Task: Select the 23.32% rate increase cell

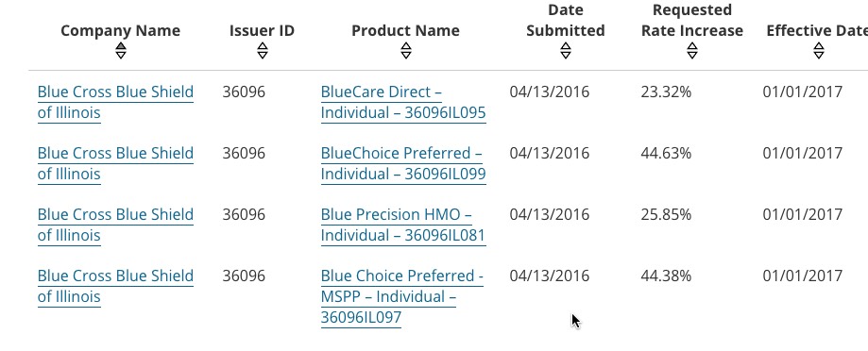Action: tap(666, 92)
